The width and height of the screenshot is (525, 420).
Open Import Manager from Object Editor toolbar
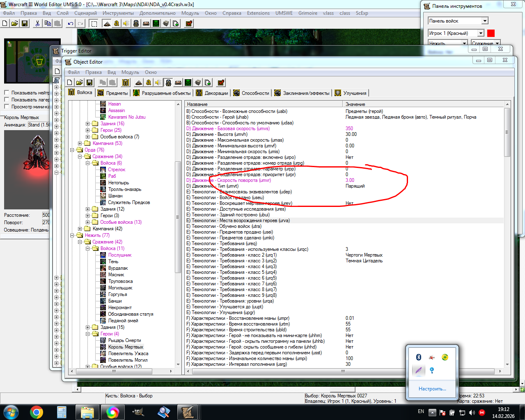(x=208, y=83)
